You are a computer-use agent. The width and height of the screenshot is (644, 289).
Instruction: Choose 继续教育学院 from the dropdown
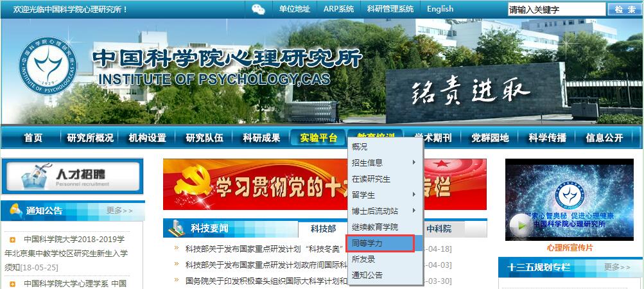[x=375, y=227]
